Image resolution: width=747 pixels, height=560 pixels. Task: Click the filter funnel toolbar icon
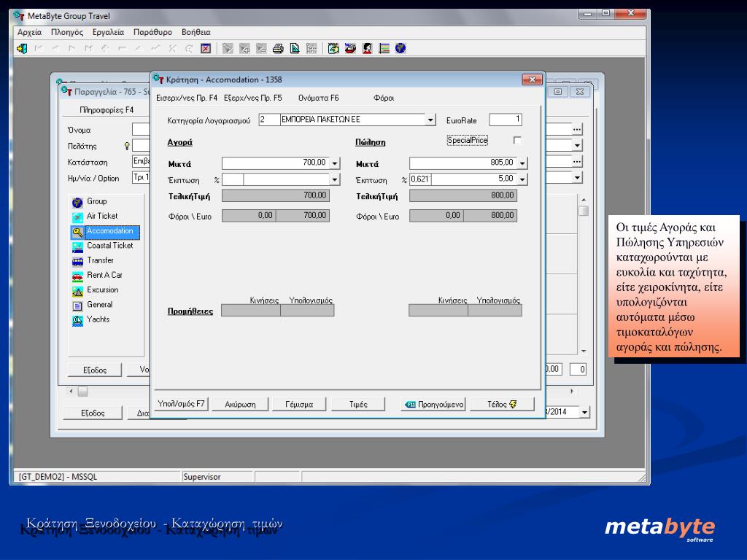point(228,48)
